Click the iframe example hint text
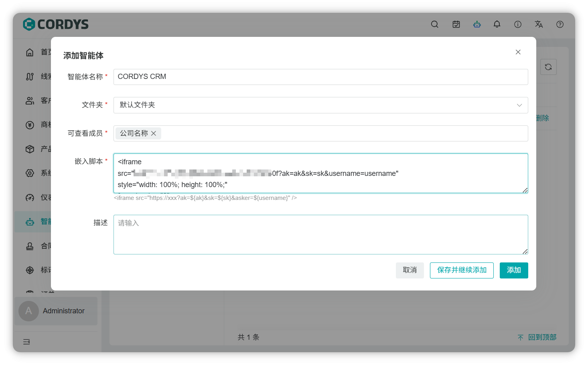This screenshot has width=588, height=365. [205, 198]
